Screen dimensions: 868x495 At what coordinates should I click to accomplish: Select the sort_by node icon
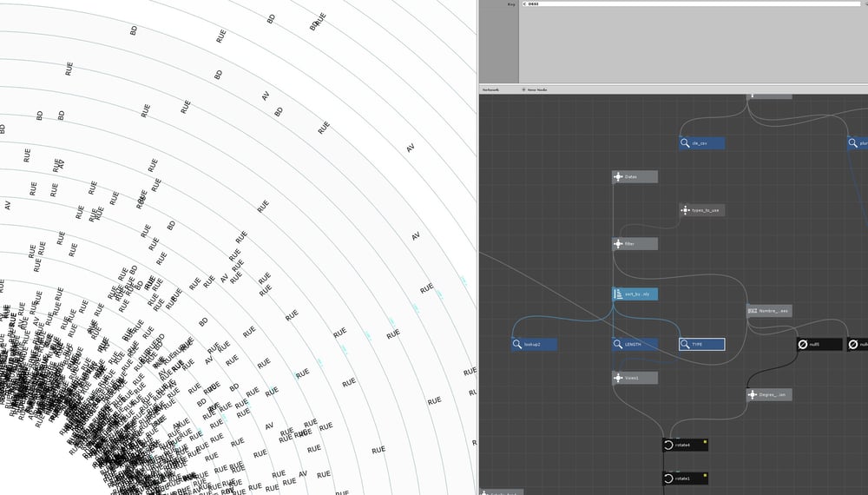click(x=618, y=294)
